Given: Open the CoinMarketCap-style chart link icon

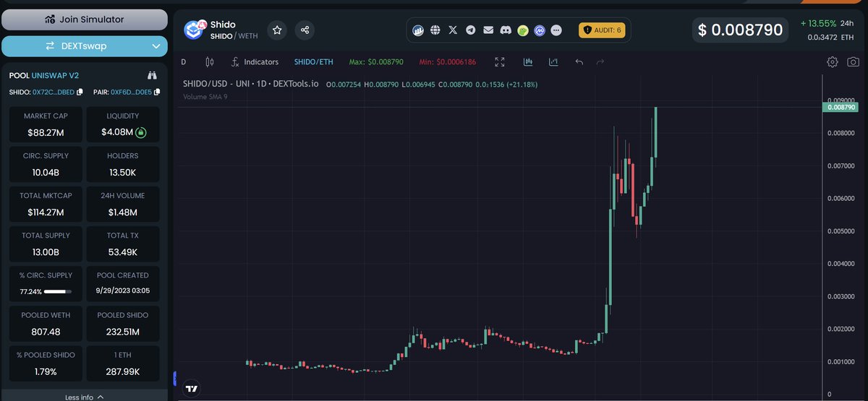Looking at the screenshot, I should tap(418, 30).
